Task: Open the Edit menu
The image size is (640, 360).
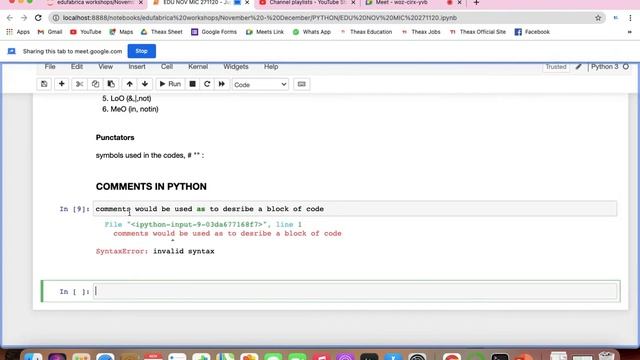Action: click(77, 67)
